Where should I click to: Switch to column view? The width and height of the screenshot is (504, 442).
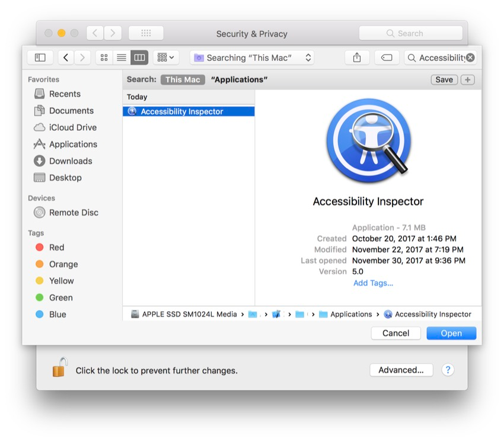click(x=139, y=57)
